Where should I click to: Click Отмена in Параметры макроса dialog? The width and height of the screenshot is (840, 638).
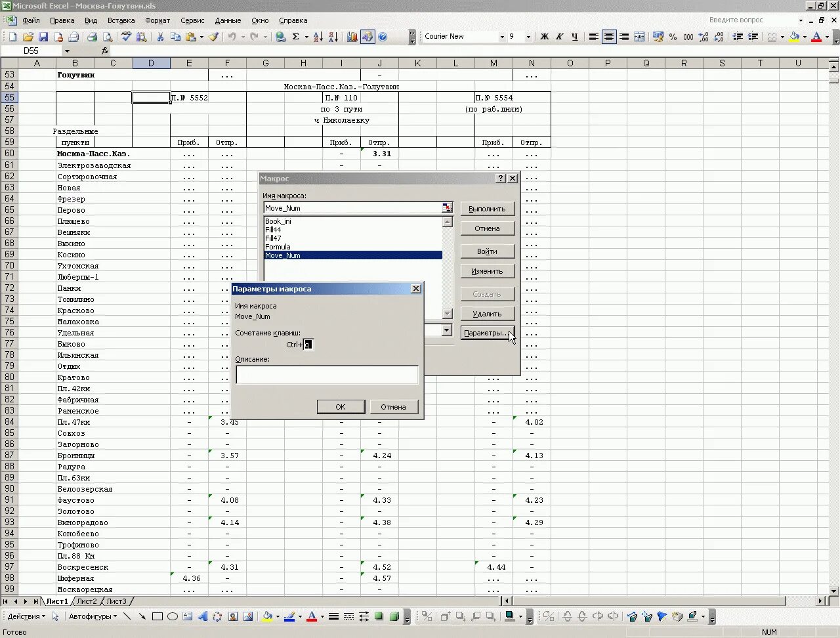[x=393, y=407]
